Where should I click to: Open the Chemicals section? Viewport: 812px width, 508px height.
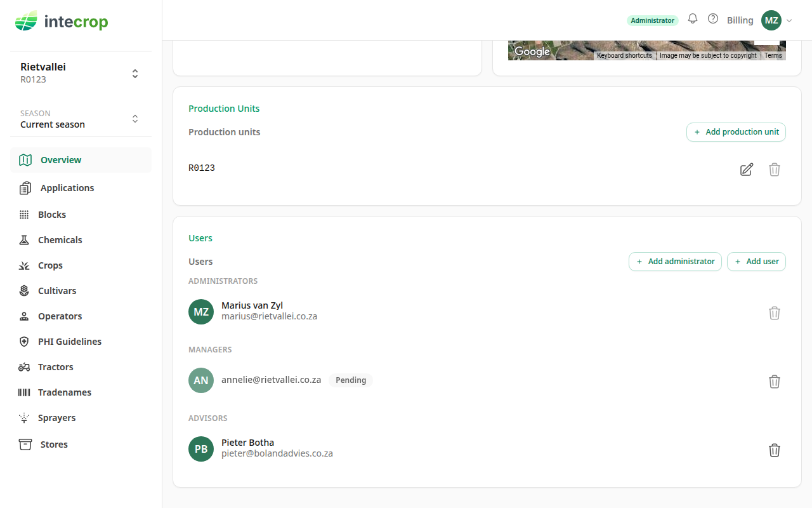point(81,240)
